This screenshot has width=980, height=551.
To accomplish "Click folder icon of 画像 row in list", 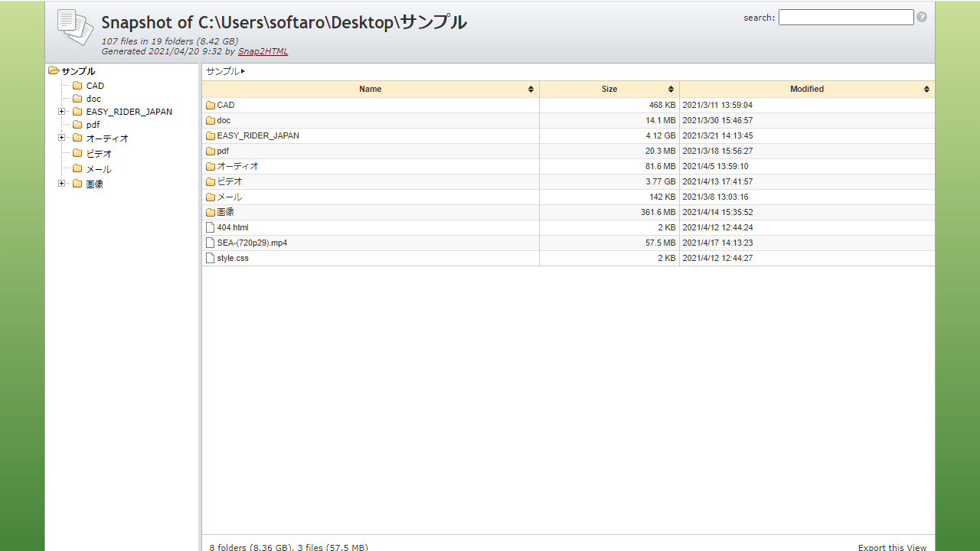I will coord(211,213).
